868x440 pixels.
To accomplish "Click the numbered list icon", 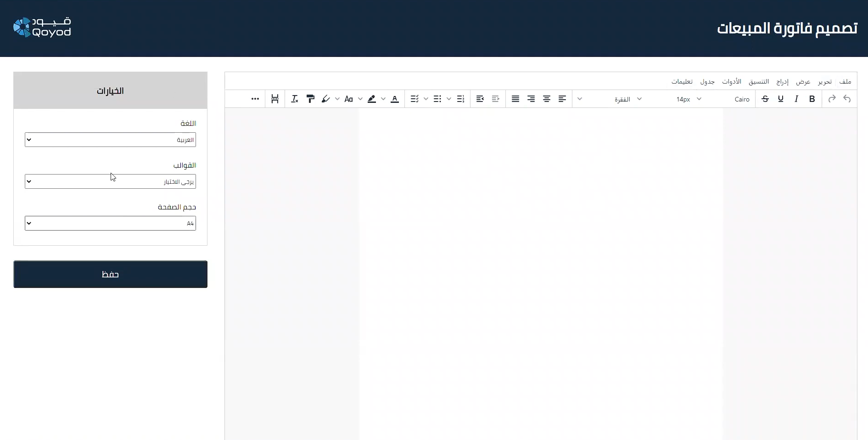I will pos(460,99).
